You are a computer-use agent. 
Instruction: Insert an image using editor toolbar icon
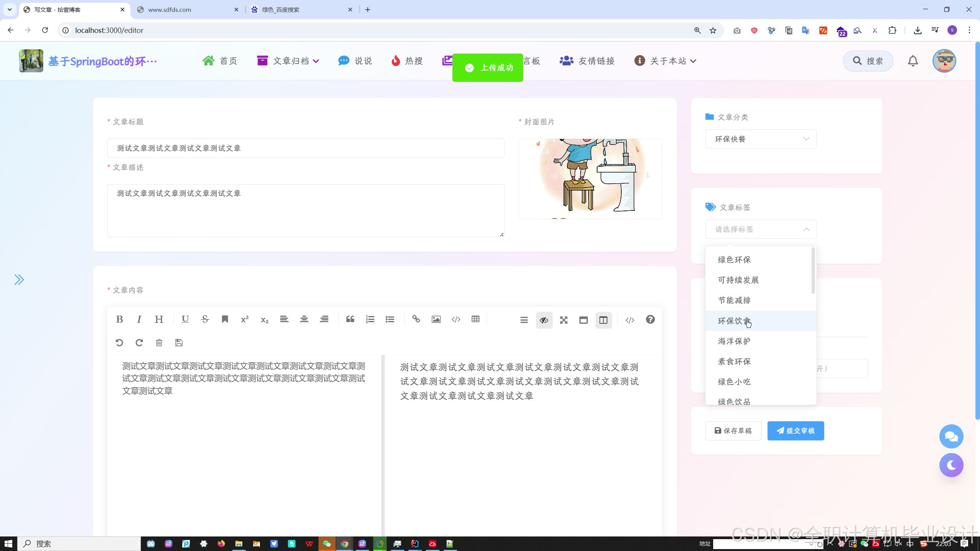click(436, 320)
